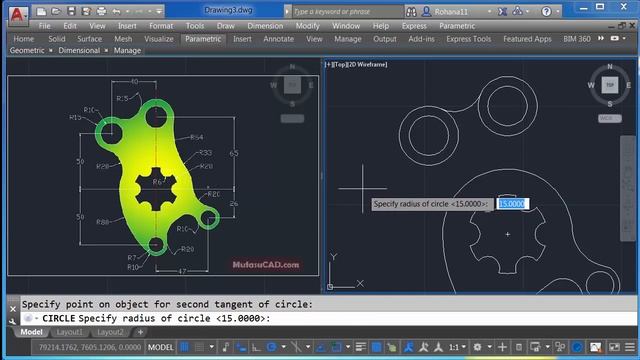640x360 pixels.
Task: Switch to the Featured Apps ribbon tab
Action: click(x=527, y=39)
